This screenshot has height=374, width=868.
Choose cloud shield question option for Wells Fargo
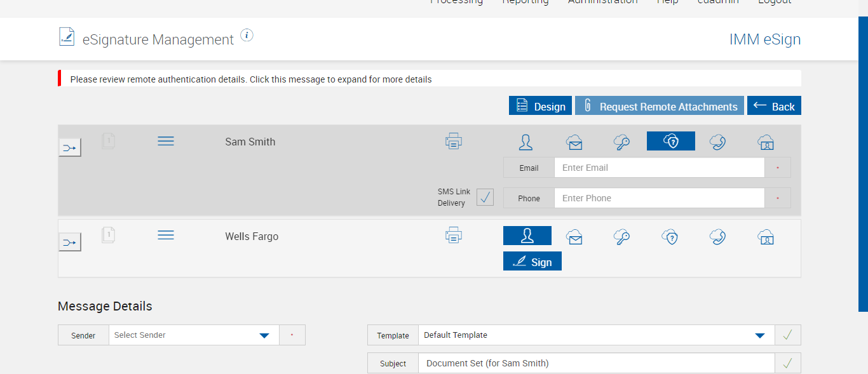670,237
